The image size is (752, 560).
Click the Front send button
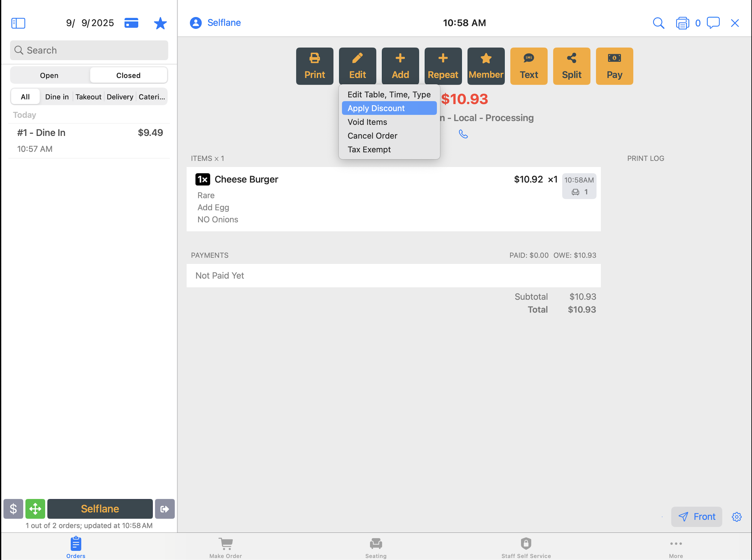click(696, 517)
